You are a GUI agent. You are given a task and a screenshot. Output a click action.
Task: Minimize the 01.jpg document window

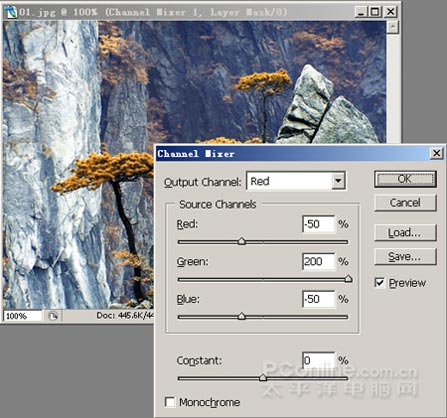pyautogui.click(x=360, y=12)
